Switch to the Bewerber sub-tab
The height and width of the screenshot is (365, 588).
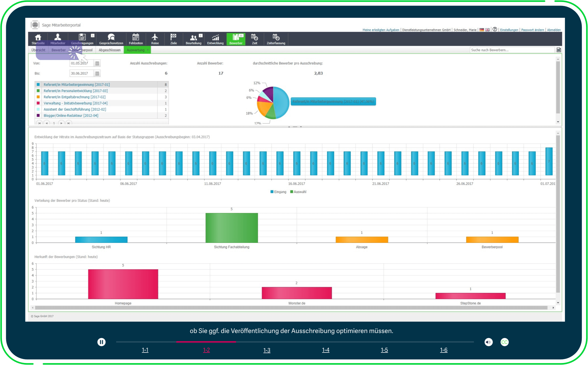(59, 50)
